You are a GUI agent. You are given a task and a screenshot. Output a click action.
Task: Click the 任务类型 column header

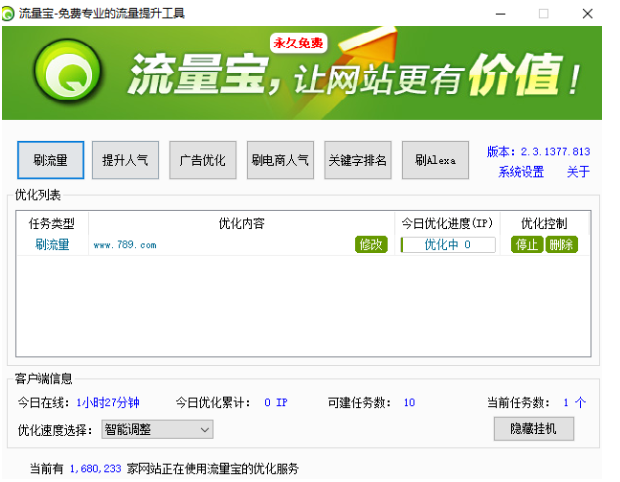(52, 223)
